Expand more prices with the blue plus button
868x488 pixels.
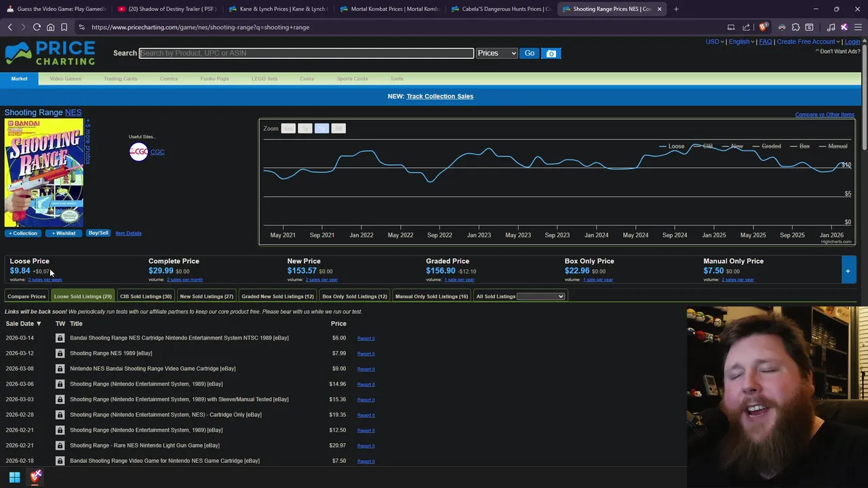pos(848,270)
